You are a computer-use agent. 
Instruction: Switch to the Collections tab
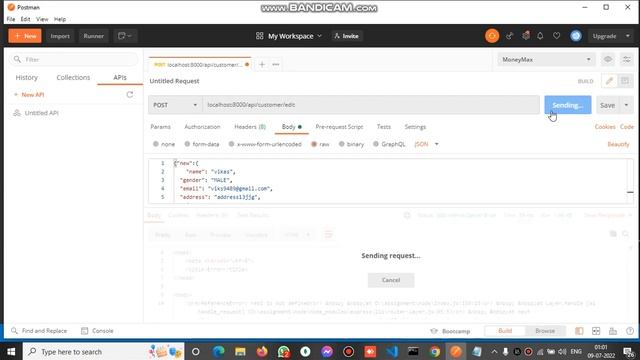point(73,77)
